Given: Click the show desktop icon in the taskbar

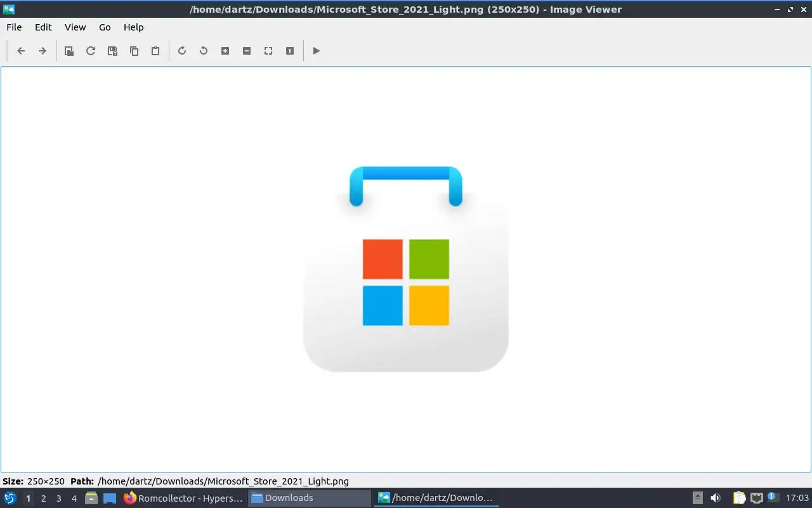Looking at the screenshot, I should click(x=110, y=498).
